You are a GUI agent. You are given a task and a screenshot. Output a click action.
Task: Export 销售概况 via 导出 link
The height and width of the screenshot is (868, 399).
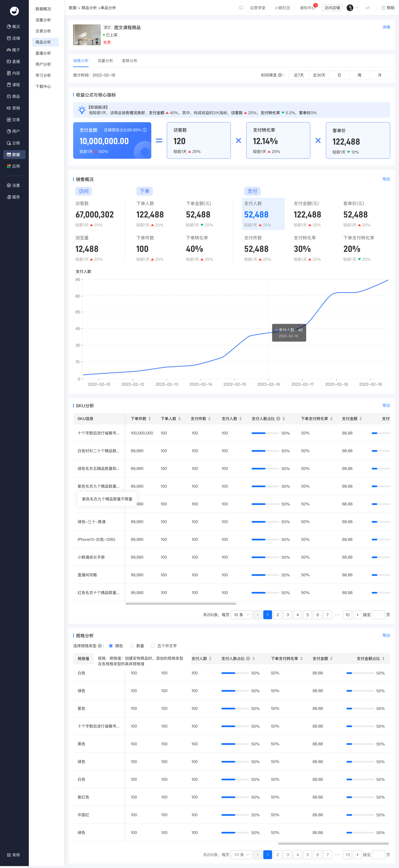tap(386, 179)
